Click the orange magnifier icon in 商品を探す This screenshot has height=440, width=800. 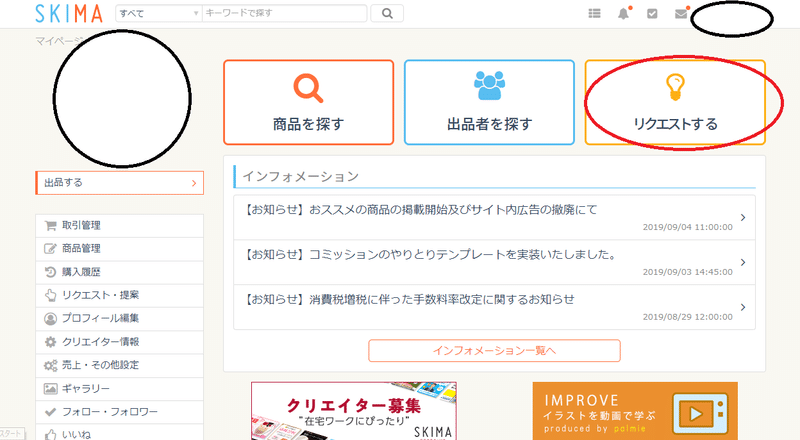[x=308, y=88]
